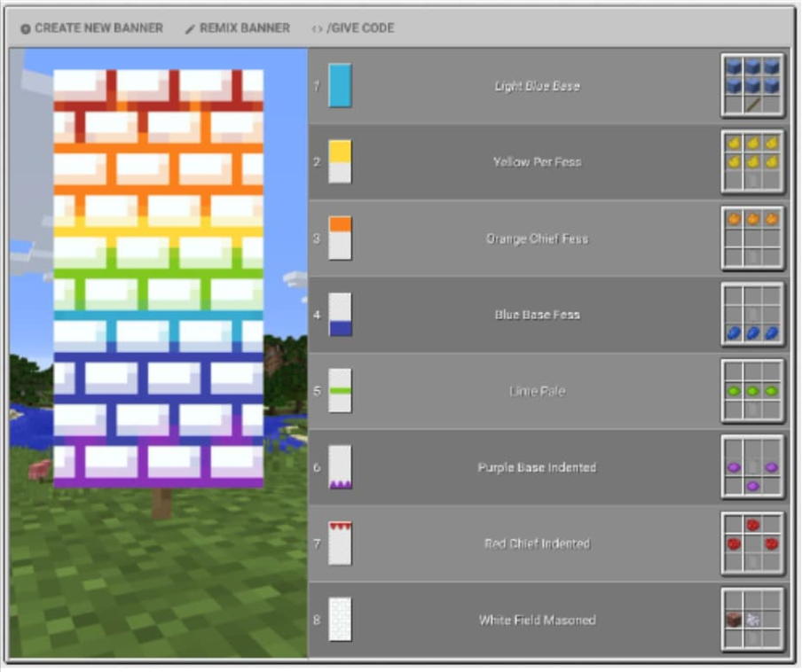
Task: Open the Lime Pale crafting recipe grid
Action: (x=752, y=391)
